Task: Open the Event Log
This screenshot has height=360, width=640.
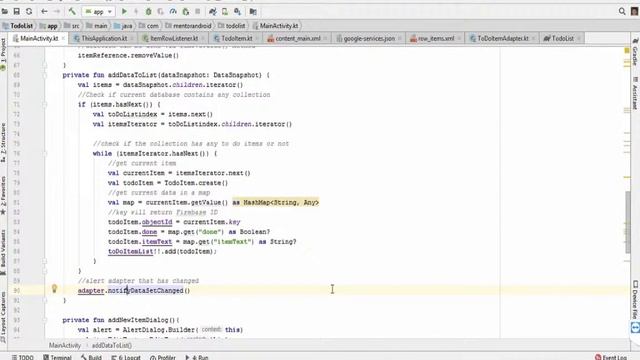Action: (x=611, y=357)
